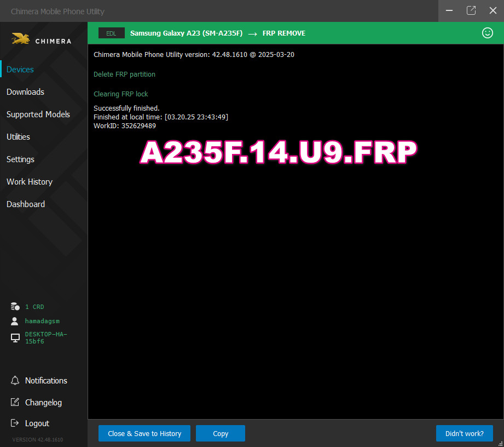Close the Chimera window
This screenshot has width=504, height=447.
click(x=493, y=10)
